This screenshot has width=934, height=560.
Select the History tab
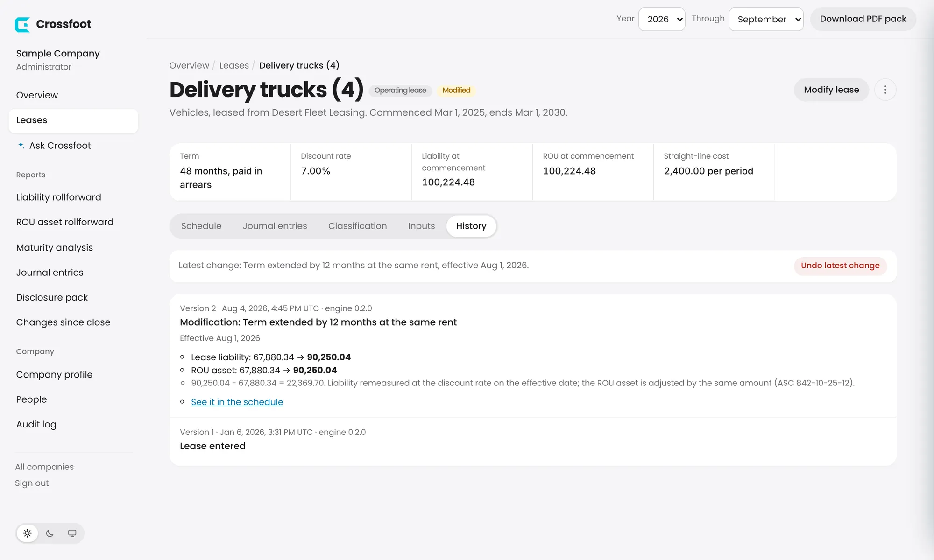pyautogui.click(x=471, y=226)
